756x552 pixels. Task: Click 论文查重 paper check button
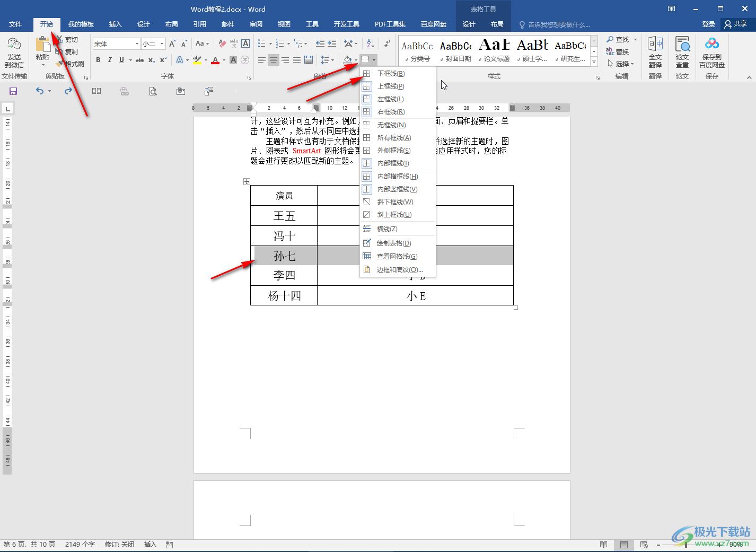coord(682,52)
